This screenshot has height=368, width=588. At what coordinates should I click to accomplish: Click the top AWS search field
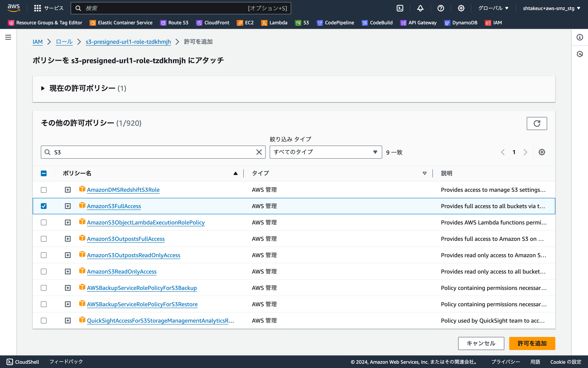(x=181, y=8)
